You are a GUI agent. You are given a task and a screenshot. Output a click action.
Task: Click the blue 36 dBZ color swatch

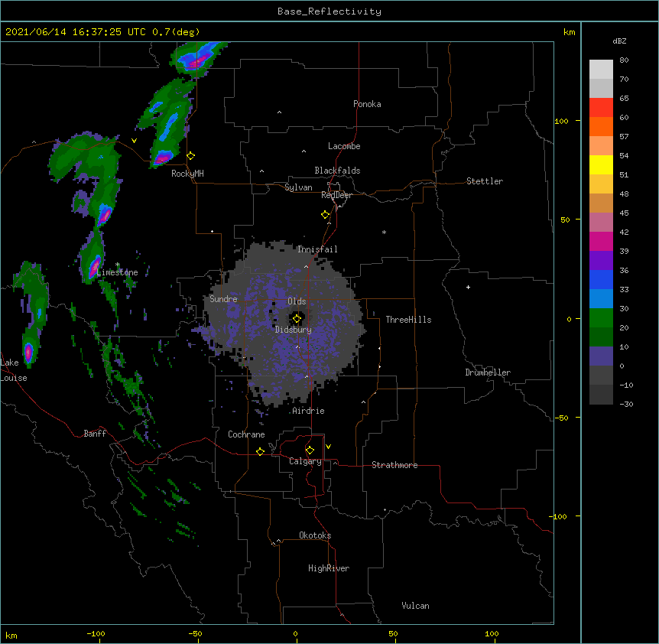point(601,279)
